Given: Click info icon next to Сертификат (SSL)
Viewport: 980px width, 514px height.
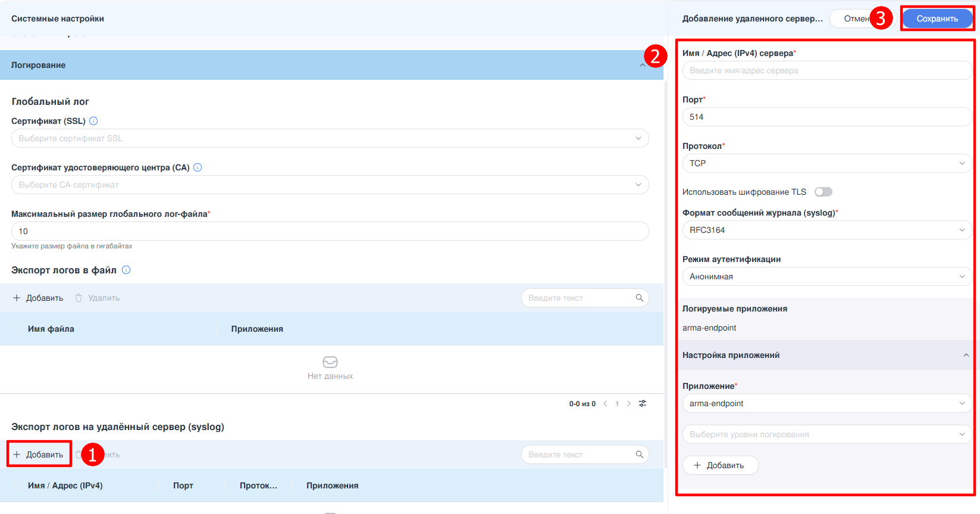Looking at the screenshot, I should 93,121.
